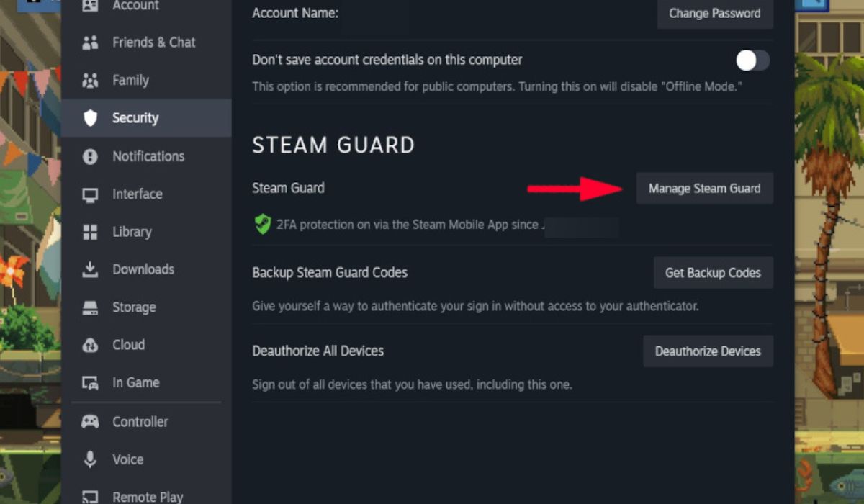Click Get Backup Codes
The image size is (864, 504).
point(712,273)
